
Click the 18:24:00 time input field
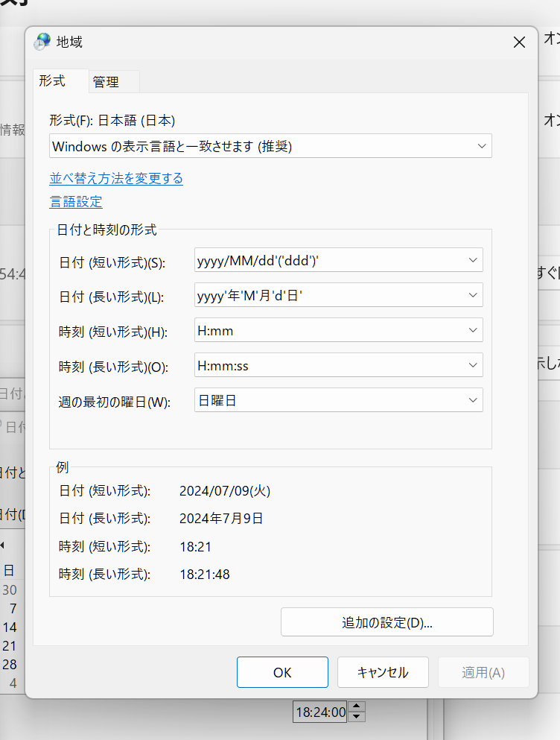pyautogui.click(x=320, y=712)
